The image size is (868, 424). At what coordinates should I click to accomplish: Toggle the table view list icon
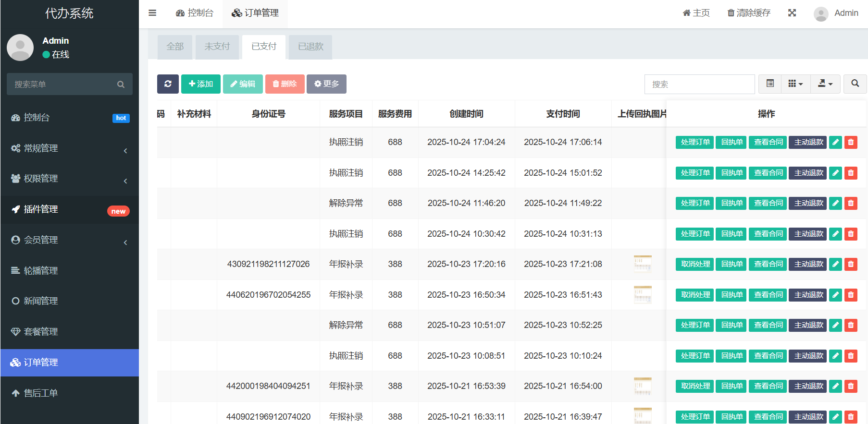tap(770, 84)
